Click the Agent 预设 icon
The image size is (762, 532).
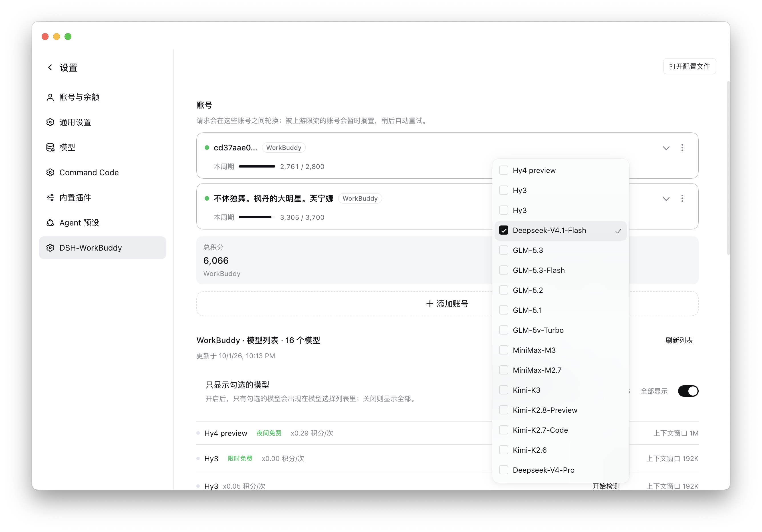50,223
